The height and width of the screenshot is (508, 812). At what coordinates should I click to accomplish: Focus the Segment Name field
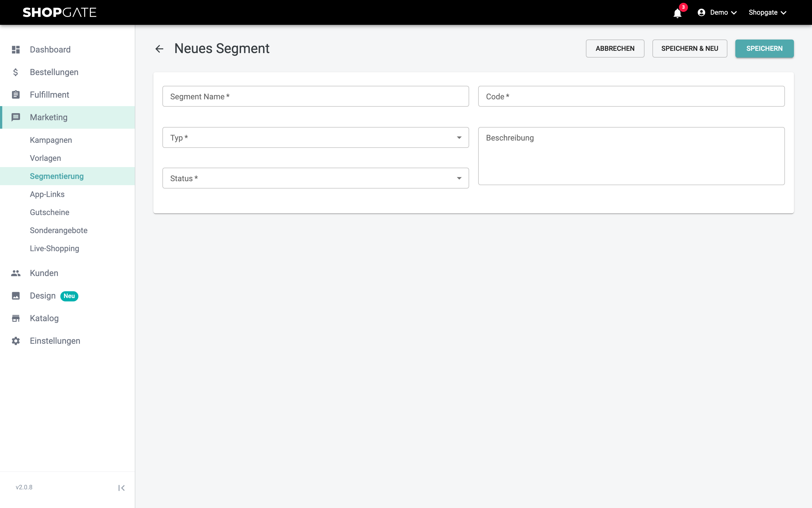(315, 97)
